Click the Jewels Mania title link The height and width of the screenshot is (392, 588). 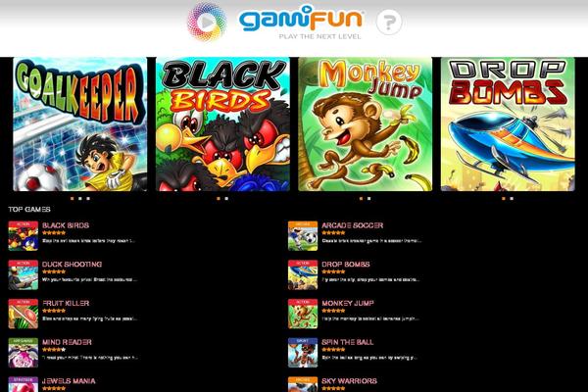69,381
